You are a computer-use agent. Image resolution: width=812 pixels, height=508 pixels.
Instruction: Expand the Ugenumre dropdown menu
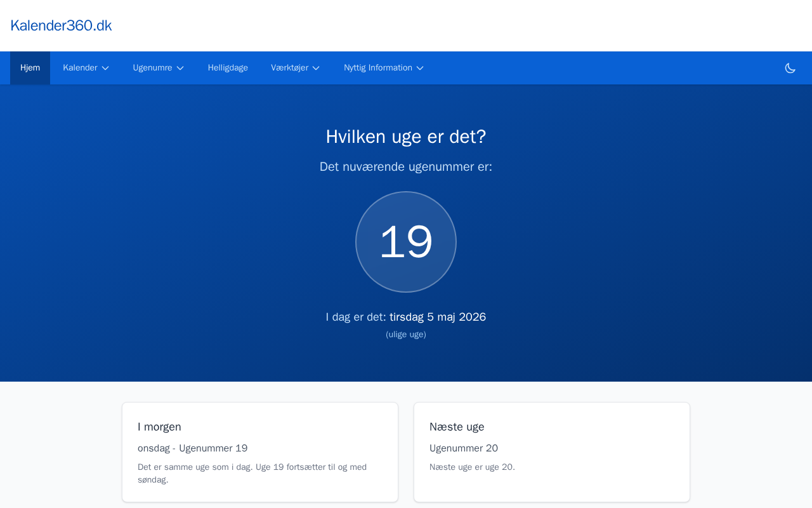pos(158,68)
